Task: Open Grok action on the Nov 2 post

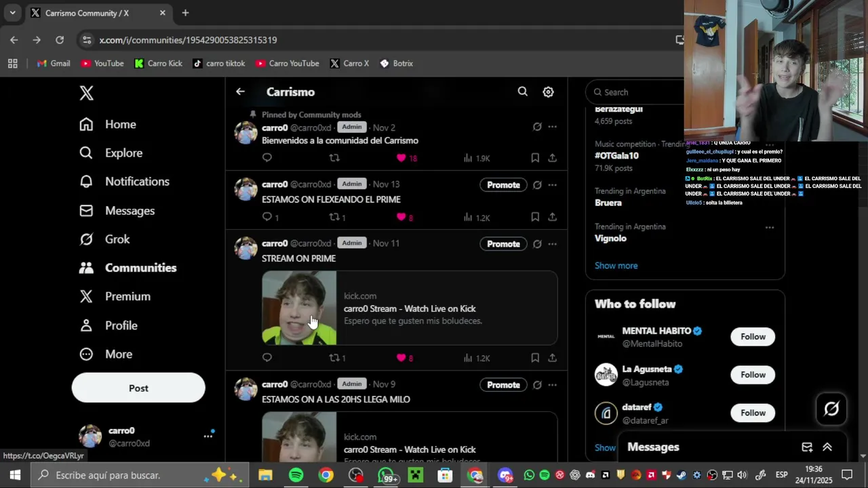Action: (x=537, y=127)
